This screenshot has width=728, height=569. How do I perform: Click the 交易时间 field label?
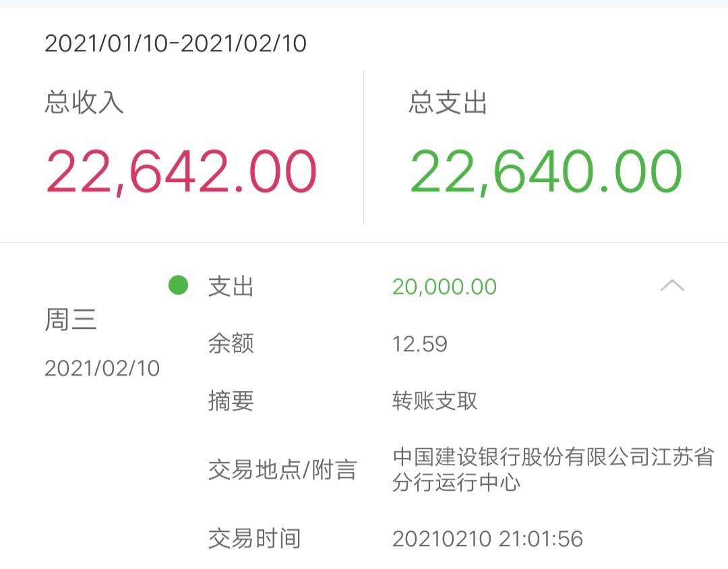coord(254,539)
